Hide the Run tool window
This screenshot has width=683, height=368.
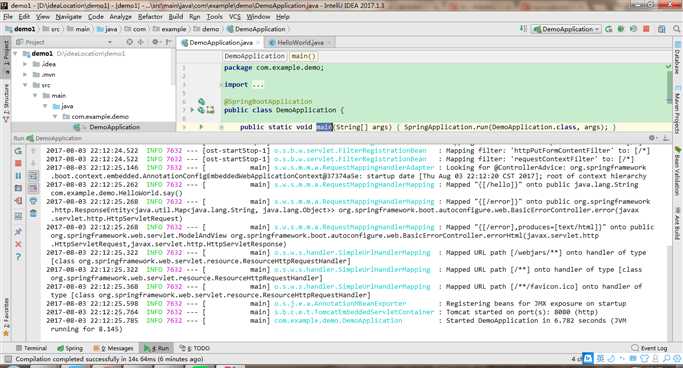pos(666,138)
